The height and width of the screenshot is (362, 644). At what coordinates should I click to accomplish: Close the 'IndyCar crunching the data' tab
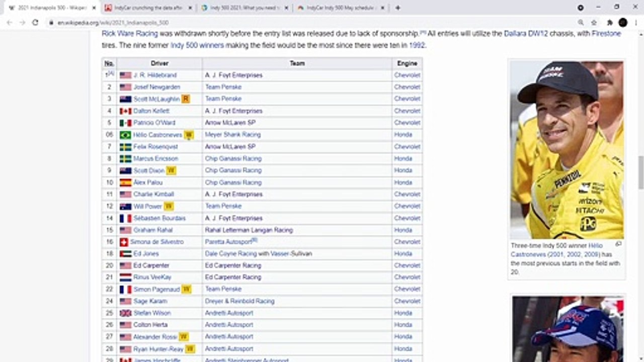coord(190,8)
